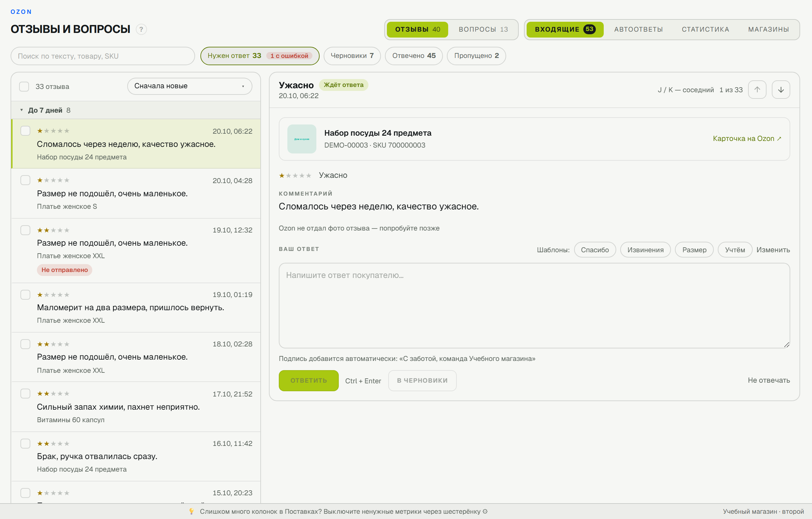
Task: Click the gear icon in the bottom tip
Action: [x=485, y=511]
